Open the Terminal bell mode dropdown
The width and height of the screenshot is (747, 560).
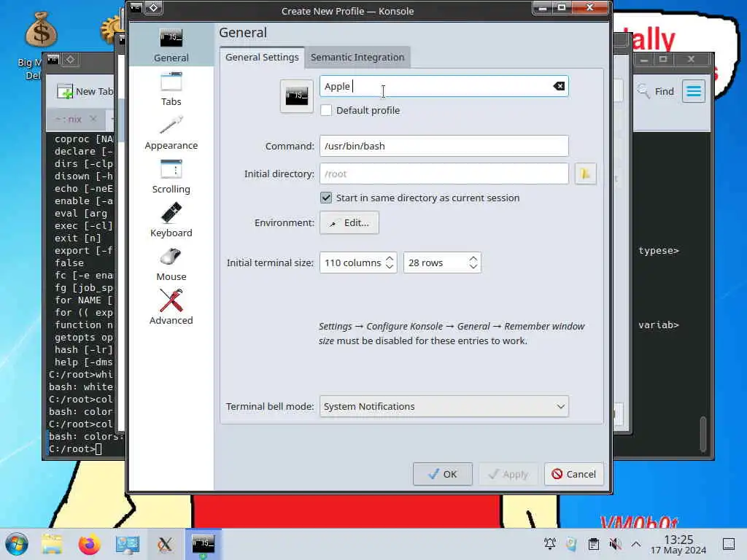[444, 406]
